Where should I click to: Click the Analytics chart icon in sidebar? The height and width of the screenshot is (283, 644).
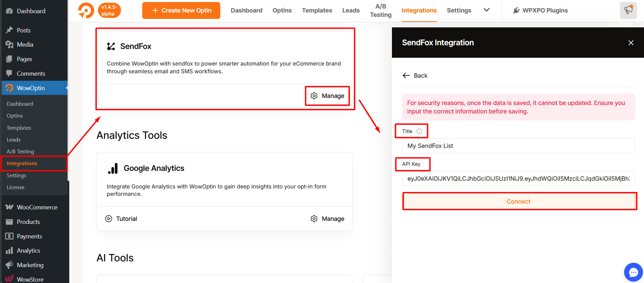9,251
